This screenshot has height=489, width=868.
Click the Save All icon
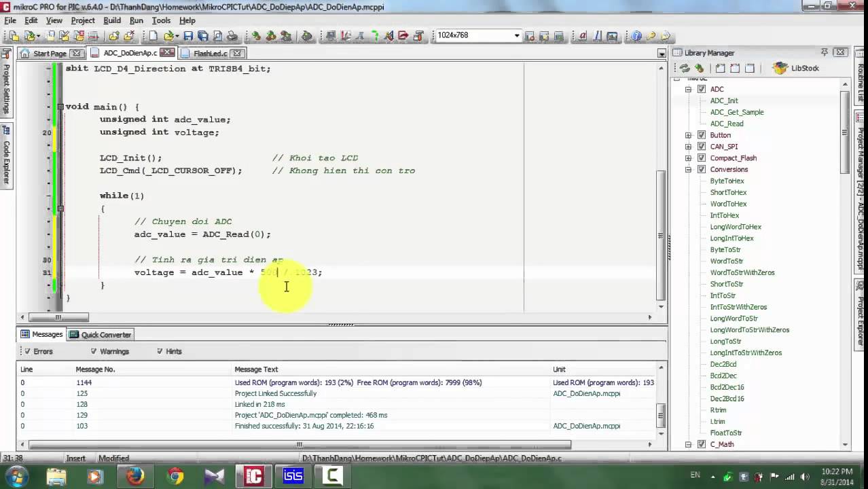pyautogui.click(x=202, y=36)
